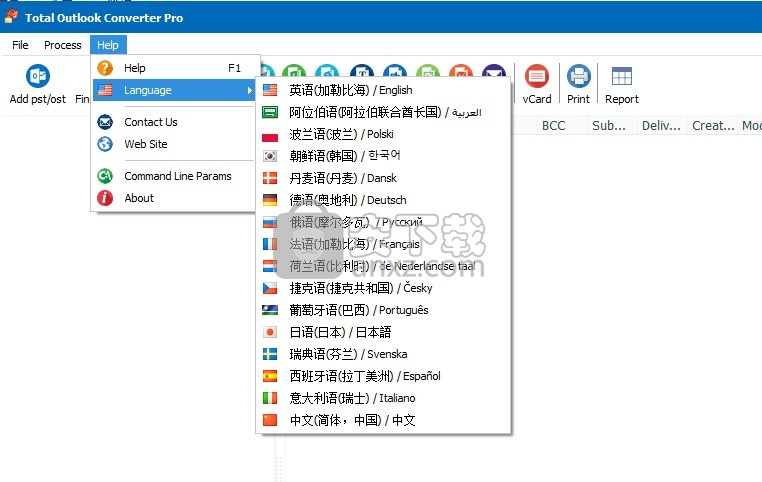
Task: Open the About menu entry
Action: [173, 198]
